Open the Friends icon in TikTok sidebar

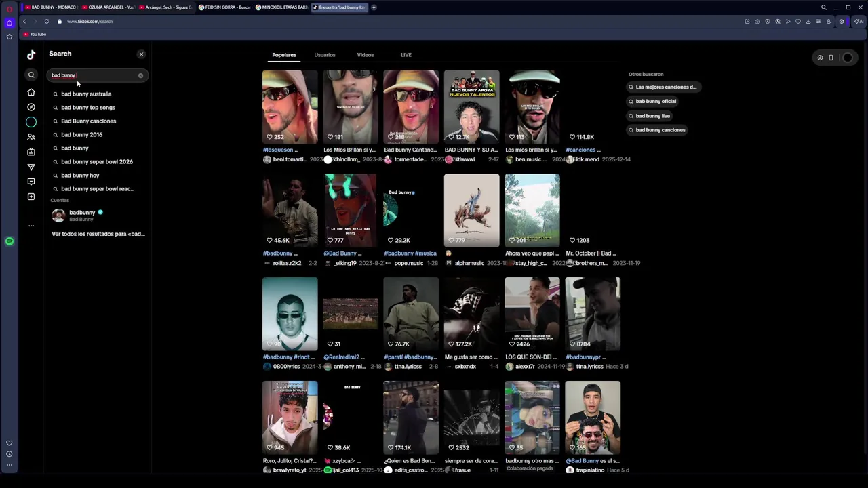point(31,137)
